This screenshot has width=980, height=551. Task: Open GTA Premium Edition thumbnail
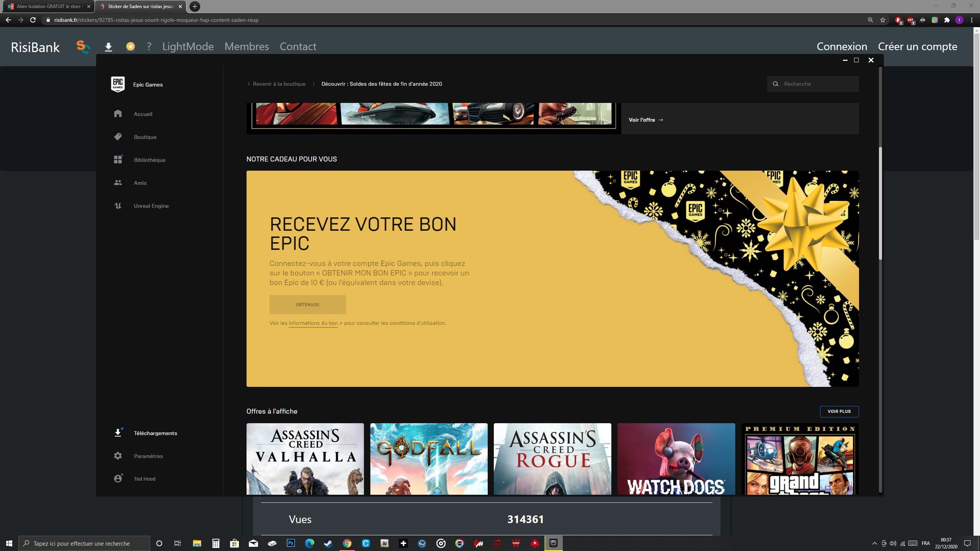800,459
